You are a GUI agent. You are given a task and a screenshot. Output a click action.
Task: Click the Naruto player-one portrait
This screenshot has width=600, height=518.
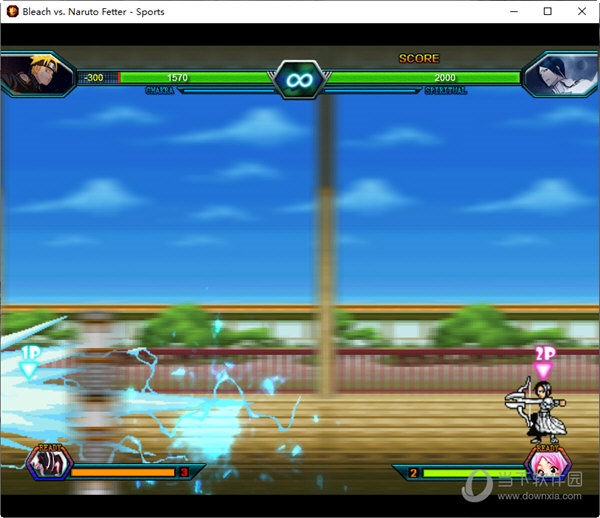click(38, 74)
